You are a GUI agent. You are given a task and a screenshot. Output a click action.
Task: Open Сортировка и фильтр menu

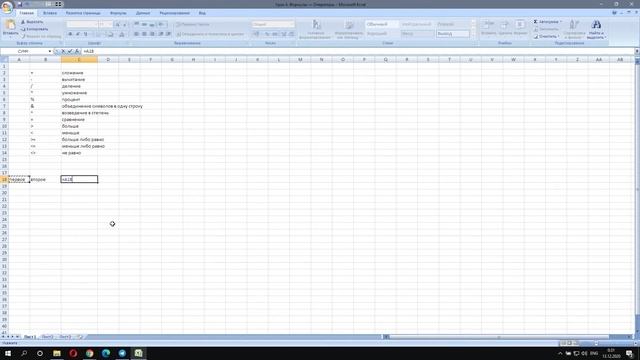point(574,29)
